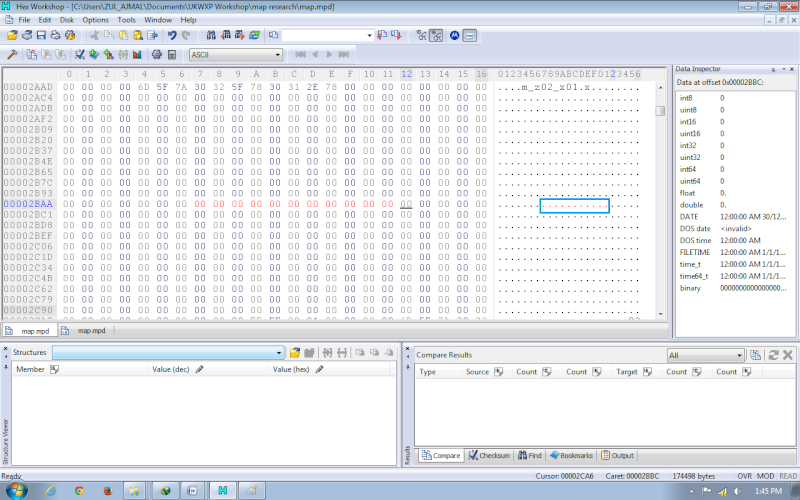
Task: Click the Replace green arrows icon
Action: pyautogui.click(x=254, y=35)
